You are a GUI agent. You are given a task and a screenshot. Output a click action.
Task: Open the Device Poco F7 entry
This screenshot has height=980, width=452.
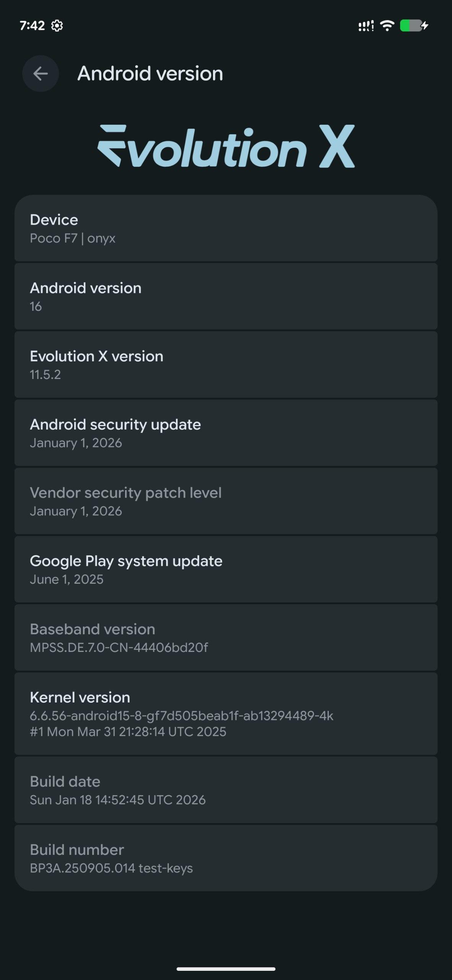[x=226, y=229]
